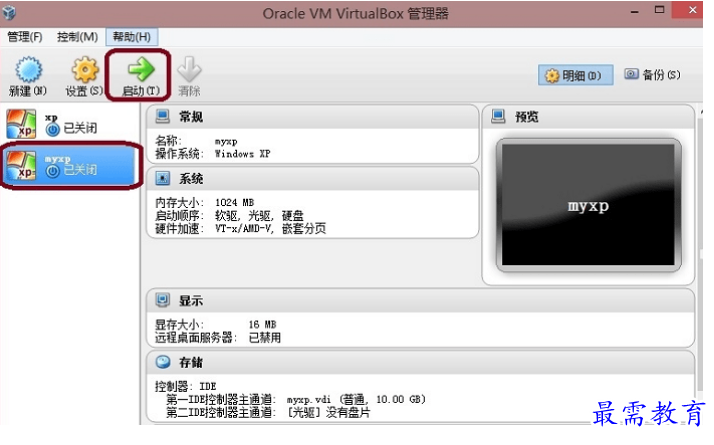Viewport: 714px width, 445px height.
Task: Open Settings (设置) gear toolbar icon
Action: point(85,70)
